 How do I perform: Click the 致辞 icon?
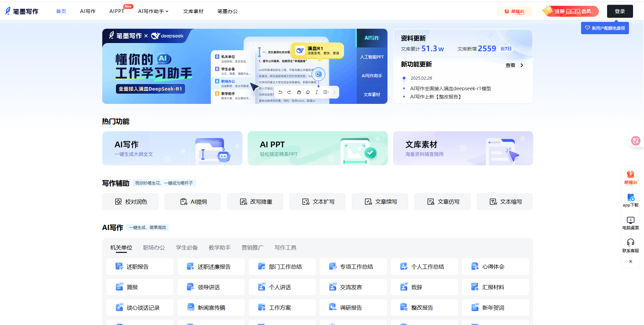404,287
